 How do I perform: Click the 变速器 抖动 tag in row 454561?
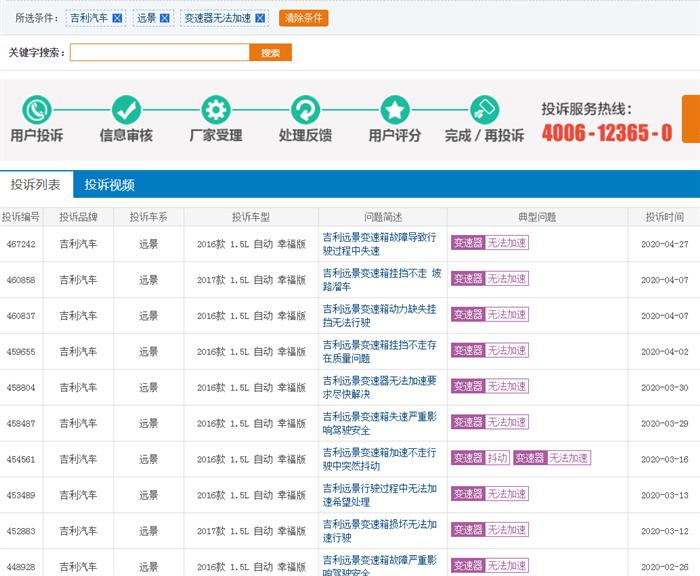pyautogui.click(x=480, y=458)
